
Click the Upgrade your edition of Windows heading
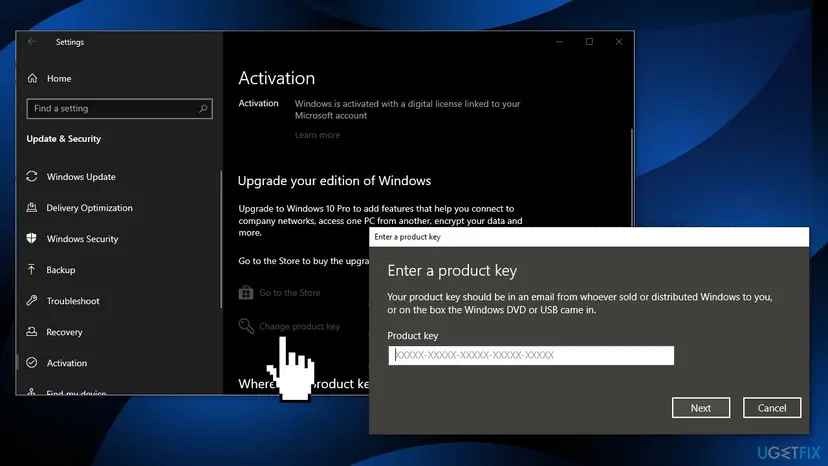coord(334,181)
